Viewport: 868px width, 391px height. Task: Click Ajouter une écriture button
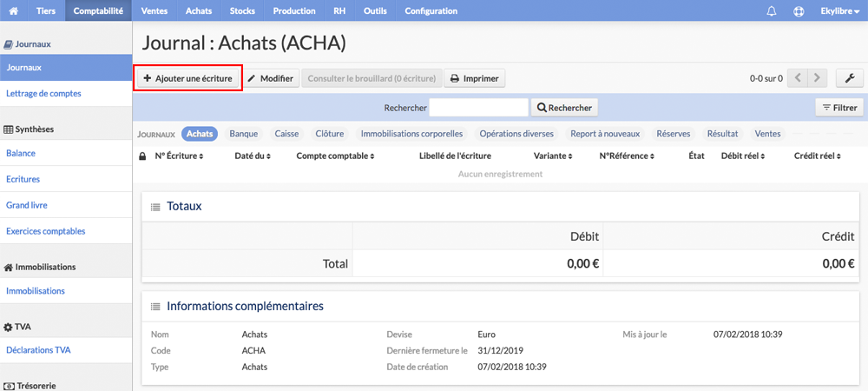(x=187, y=79)
